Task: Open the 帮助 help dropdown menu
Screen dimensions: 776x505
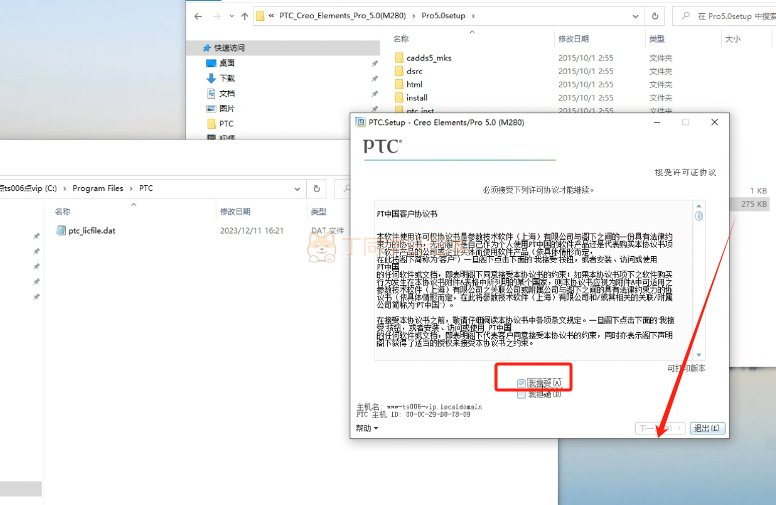Action: click(x=367, y=428)
